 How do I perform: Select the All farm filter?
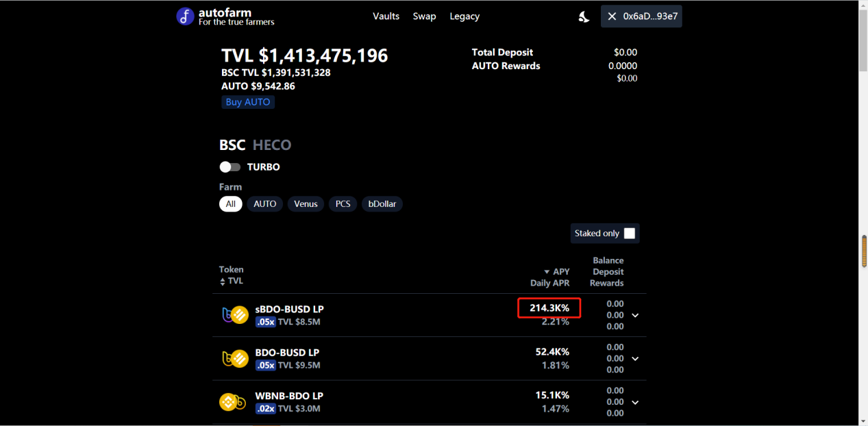pyautogui.click(x=231, y=204)
